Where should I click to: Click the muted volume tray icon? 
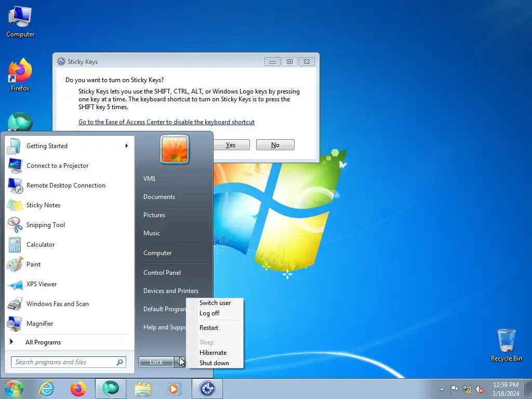[x=480, y=389]
